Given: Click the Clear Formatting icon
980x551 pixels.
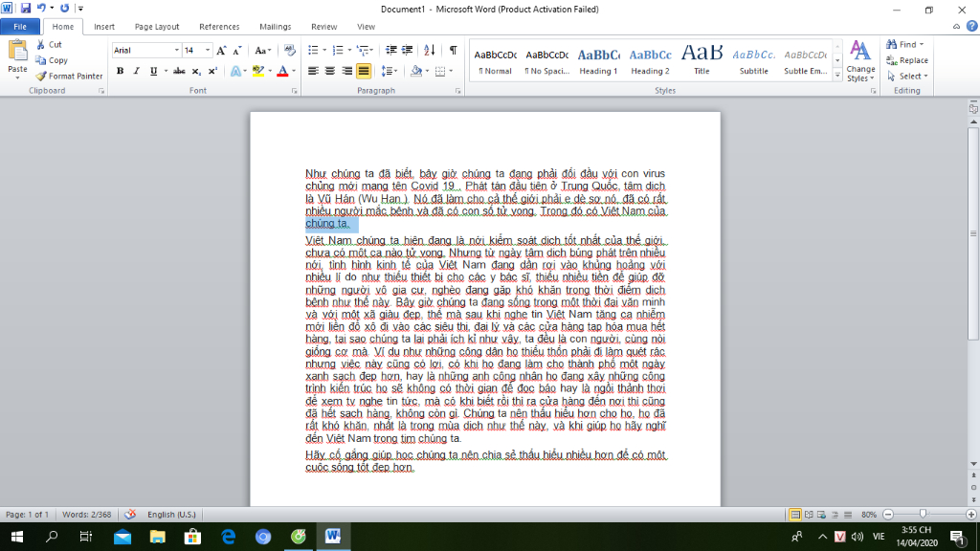Looking at the screenshot, I should 289,50.
